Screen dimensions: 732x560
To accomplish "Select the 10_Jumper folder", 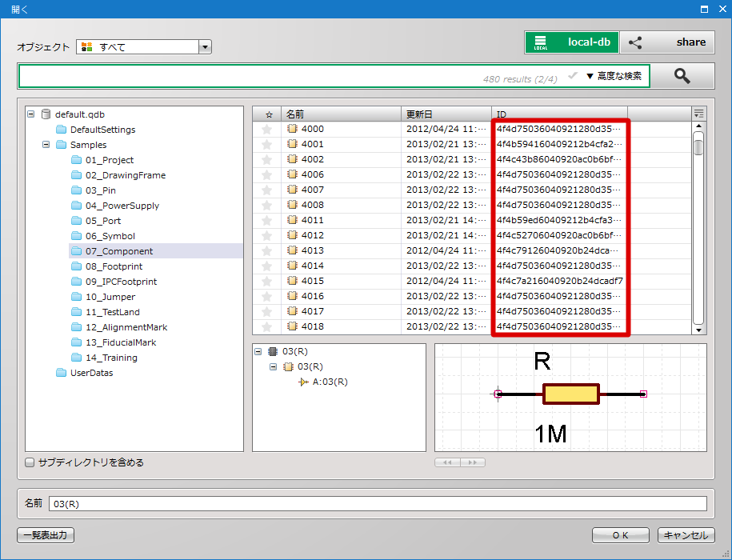I will click(x=110, y=297).
